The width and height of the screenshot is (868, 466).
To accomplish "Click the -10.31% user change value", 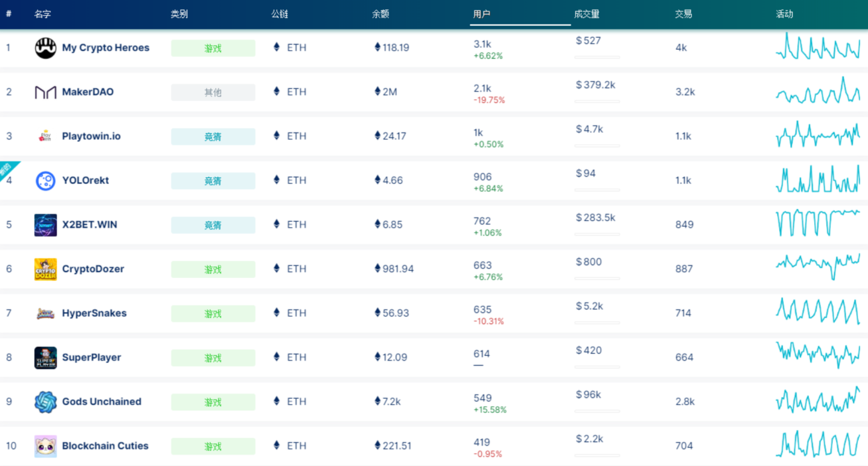I will [x=489, y=321].
